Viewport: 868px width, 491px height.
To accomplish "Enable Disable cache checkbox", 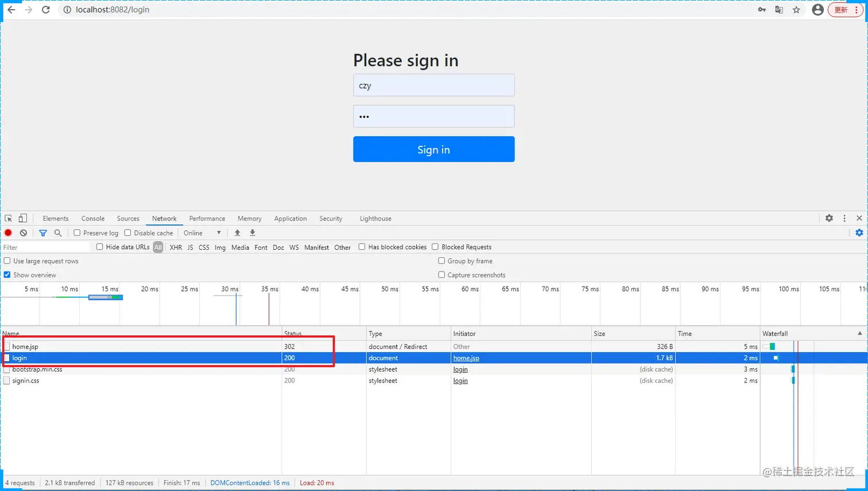I will (x=128, y=233).
